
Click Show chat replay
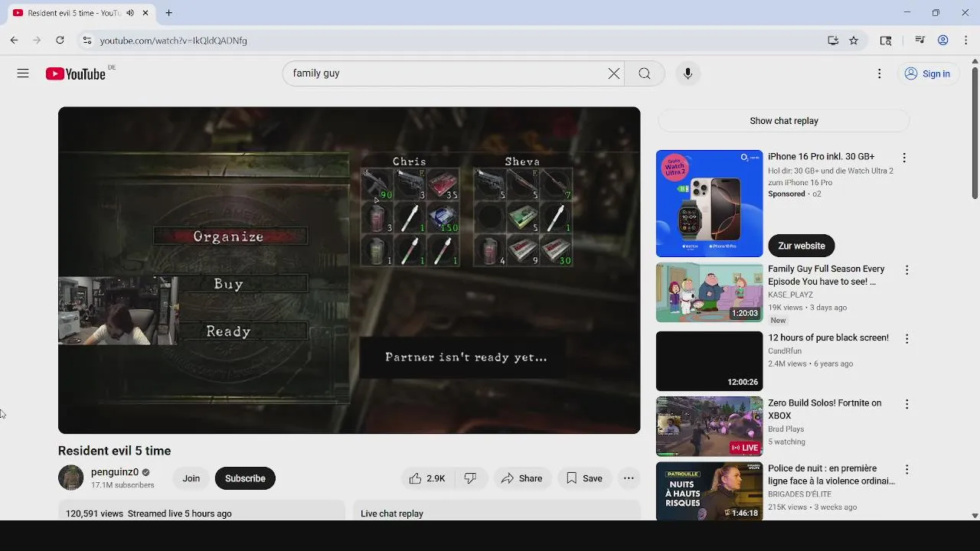[x=783, y=121]
